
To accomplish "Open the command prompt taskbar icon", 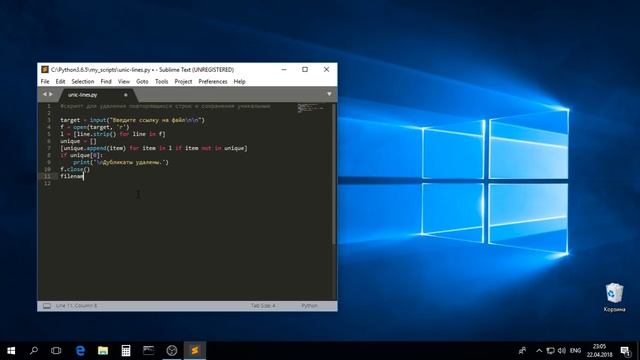I will click(x=149, y=350).
